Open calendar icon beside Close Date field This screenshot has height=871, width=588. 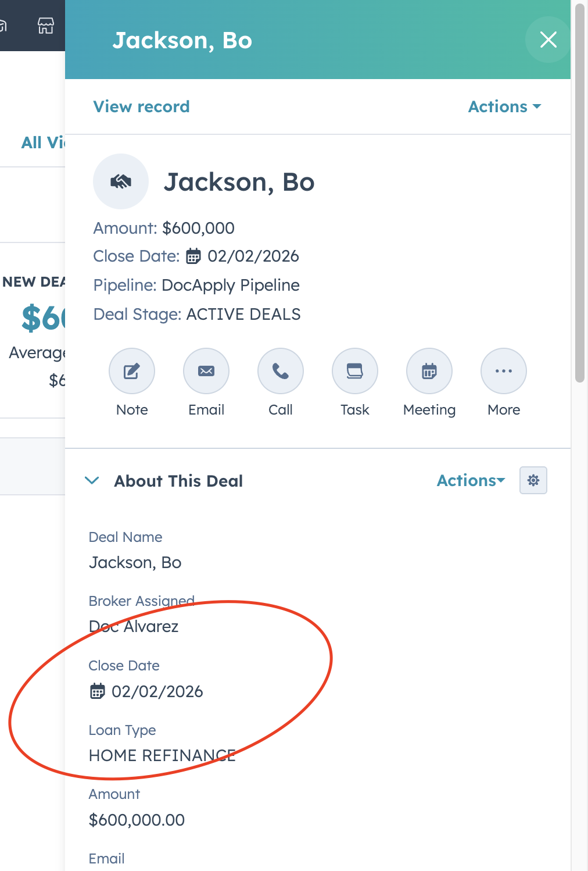98,691
